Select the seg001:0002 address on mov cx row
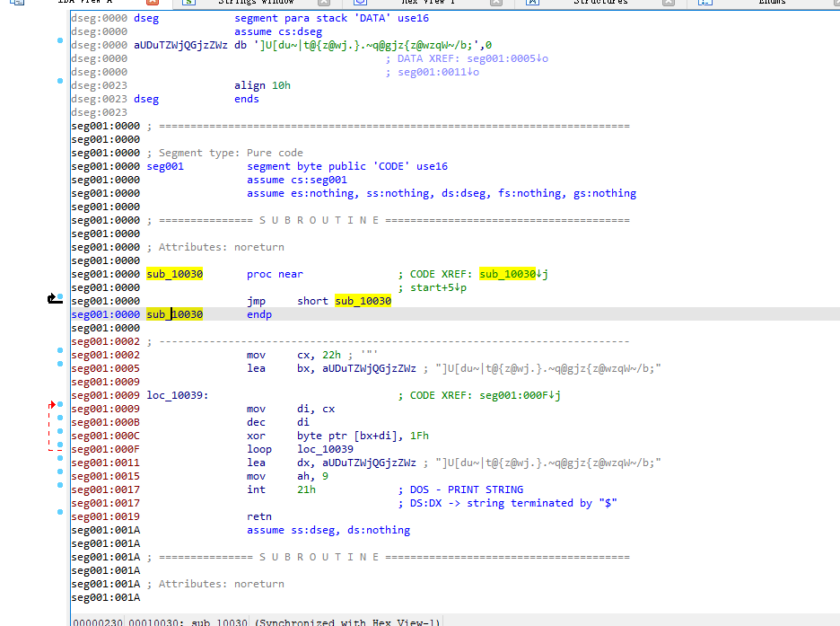Image resolution: width=840 pixels, height=626 pixels. tap(106, 355)
